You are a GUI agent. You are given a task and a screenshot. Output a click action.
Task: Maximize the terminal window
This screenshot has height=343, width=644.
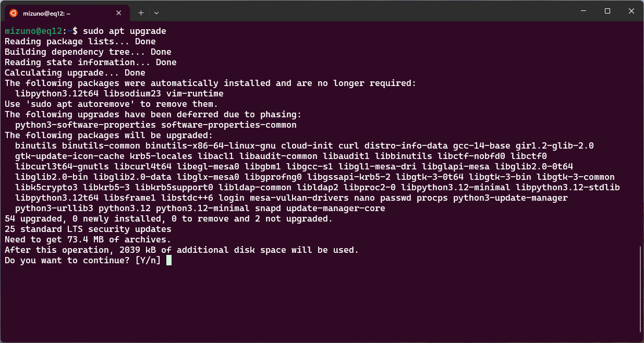pyautogui.click(x=607, y=11)
